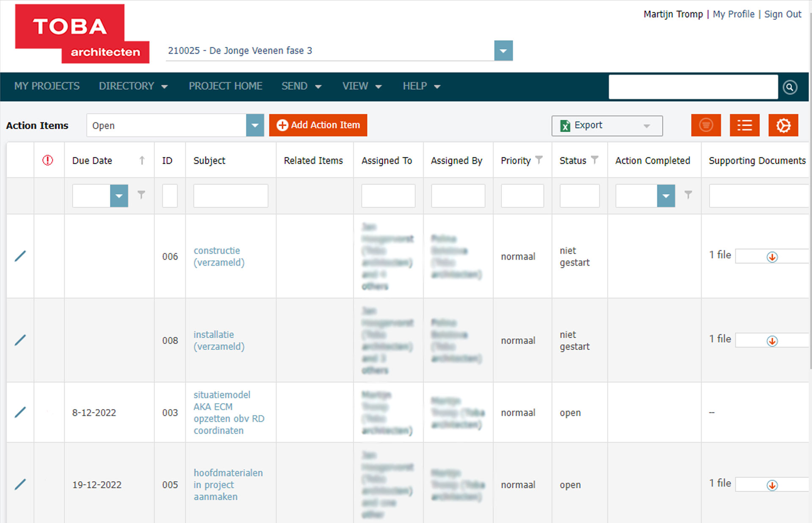Download file for installatie (verzameld)
Viewport: 812px width, 523px height.
pos(772,341)
